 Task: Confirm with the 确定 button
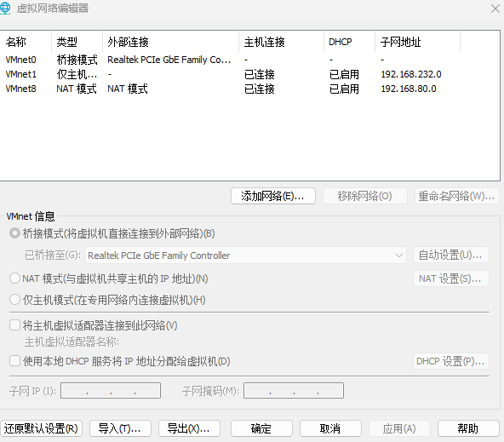point(261,428)
